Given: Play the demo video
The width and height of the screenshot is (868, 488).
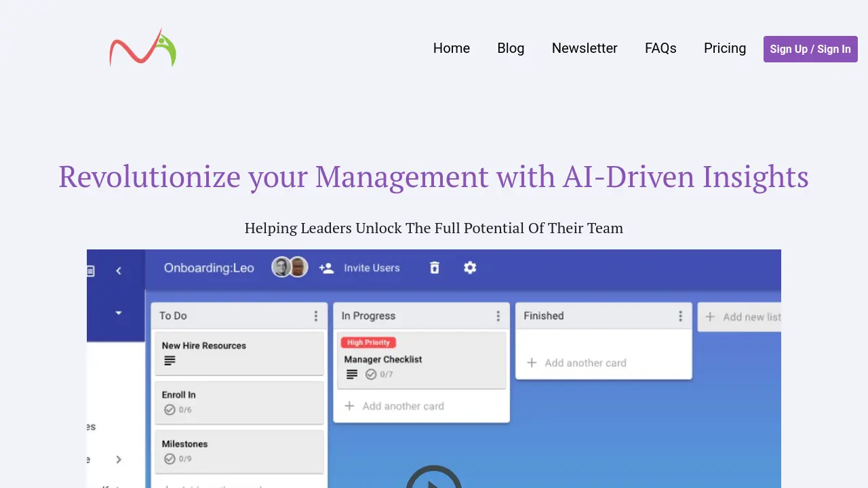Looking at the screenshot, I should point(434,477).
